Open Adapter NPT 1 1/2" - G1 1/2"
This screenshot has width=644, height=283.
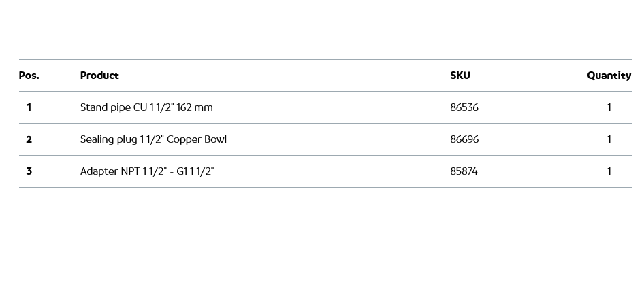(x=147, y=171)
